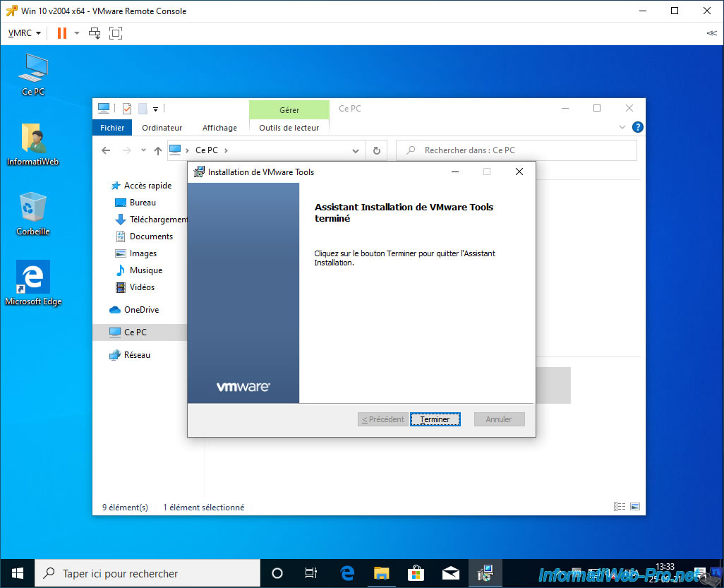Viewport: 724px width, 588px height.
Task: Open Microsoft Store from the taskbar
Action: tap(416, 573)
